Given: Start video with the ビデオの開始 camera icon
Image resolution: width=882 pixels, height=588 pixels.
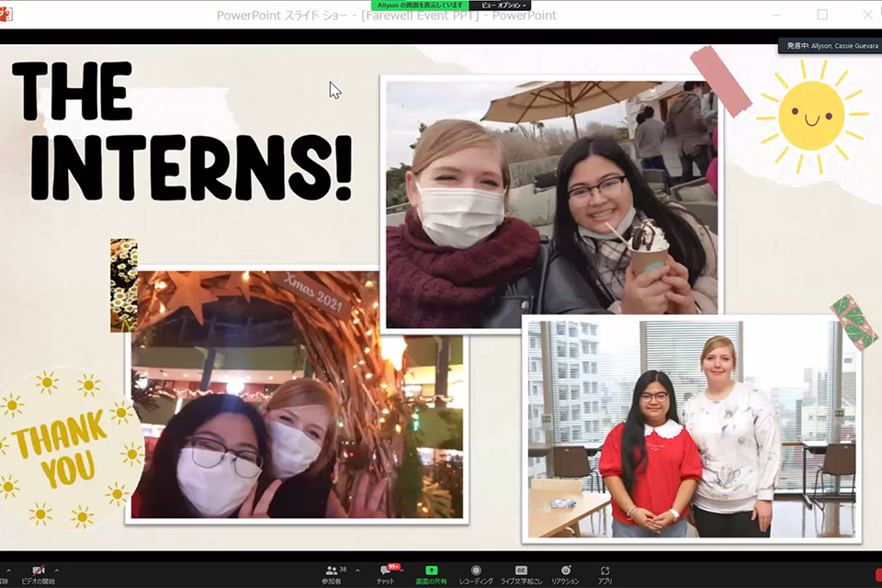Looking at the screenshot, I should pyautogui.click(x=39, y=574).
